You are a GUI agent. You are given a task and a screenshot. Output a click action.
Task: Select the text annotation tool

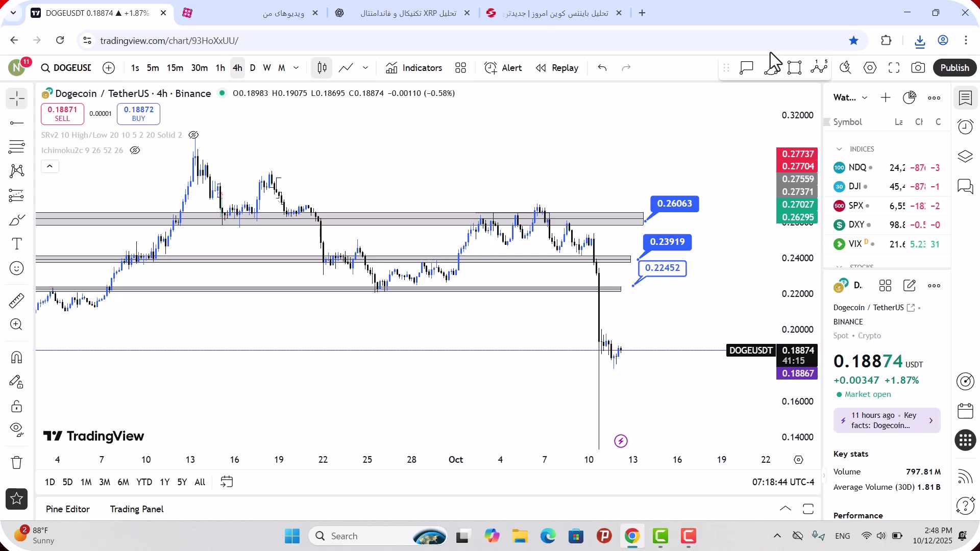(17, 244)
